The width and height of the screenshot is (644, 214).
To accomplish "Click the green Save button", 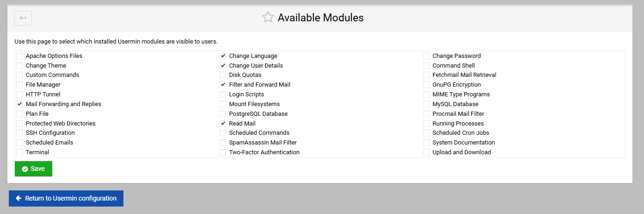I will click(33, 169).
